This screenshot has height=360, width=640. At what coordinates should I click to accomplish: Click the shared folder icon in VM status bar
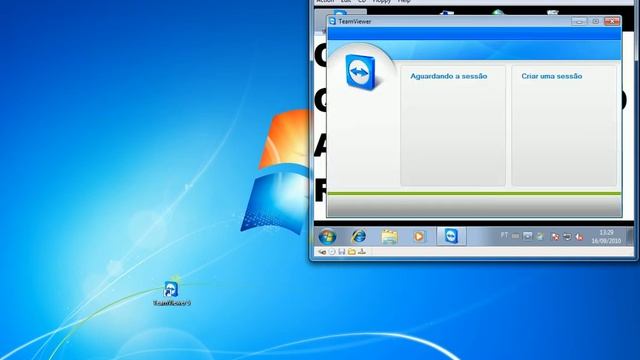[x=351, y=252]
